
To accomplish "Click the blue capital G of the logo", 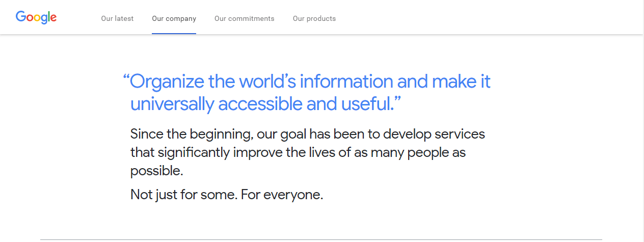I will pyautogui.click(x=21, y=16).
